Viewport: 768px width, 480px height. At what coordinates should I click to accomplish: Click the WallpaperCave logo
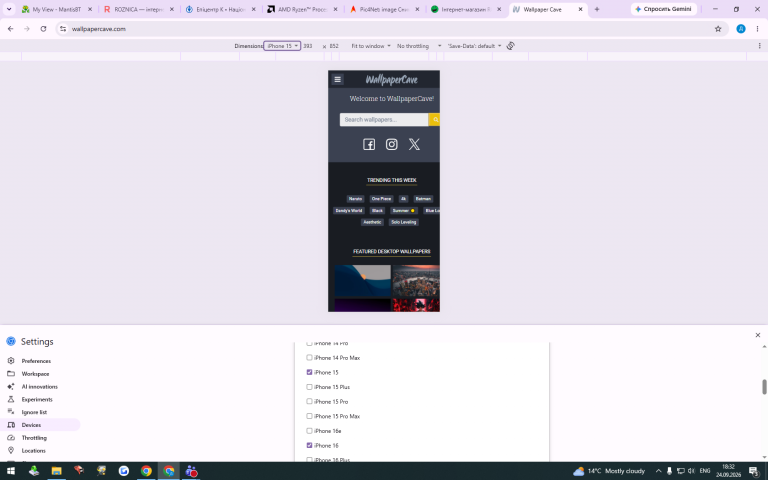coord(391,79)
